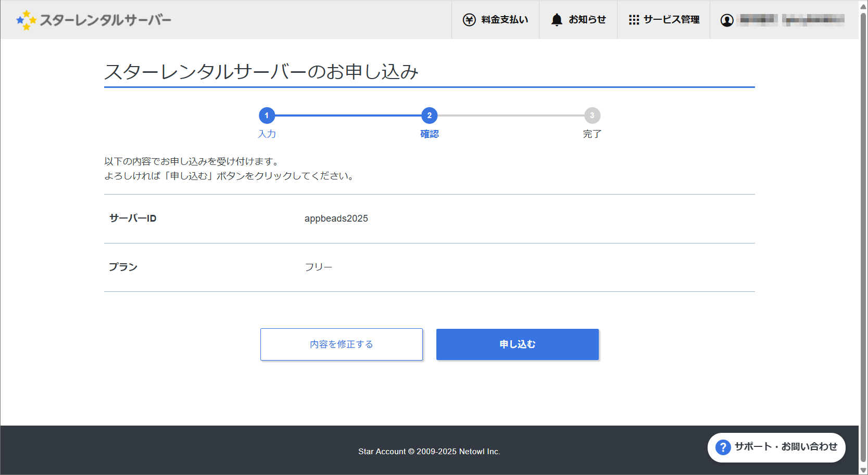Click the scrollbar down arrow
The image size is (868, 475).
point(863,470)
